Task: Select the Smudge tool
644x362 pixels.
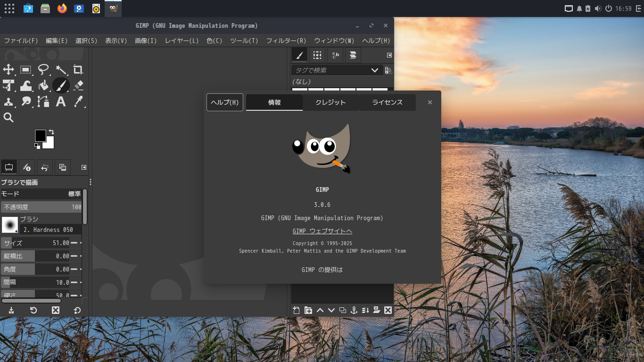Action: (26, 101)
